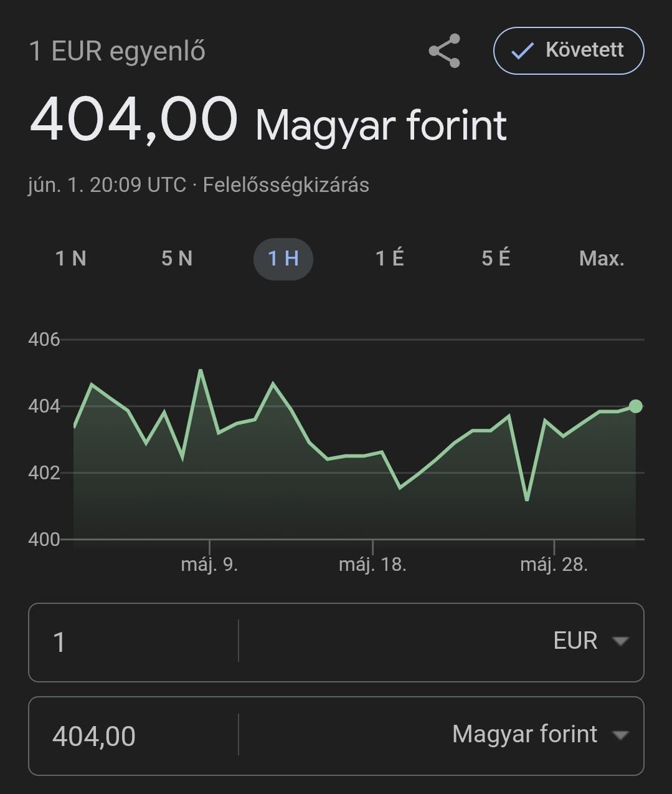The image size is (672, 794).
Task: Select the 5 N time range
Action: (x=177, y=258)
